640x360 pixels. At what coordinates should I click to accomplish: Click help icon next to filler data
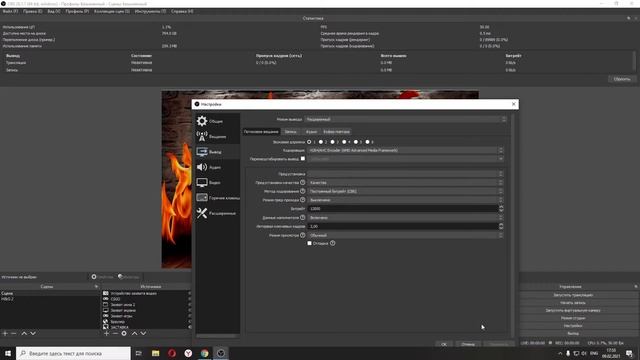click(303, 218)
